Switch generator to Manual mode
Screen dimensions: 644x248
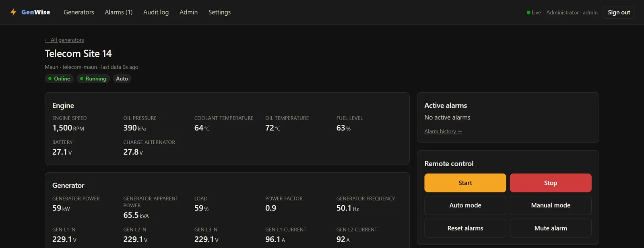pos(551,205)
